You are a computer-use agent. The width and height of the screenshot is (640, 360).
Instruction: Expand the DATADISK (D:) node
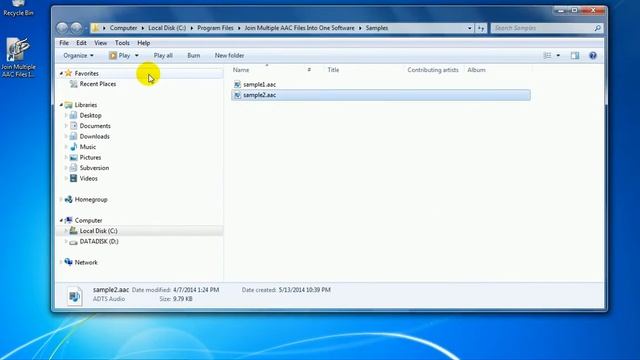click(66, 242)
